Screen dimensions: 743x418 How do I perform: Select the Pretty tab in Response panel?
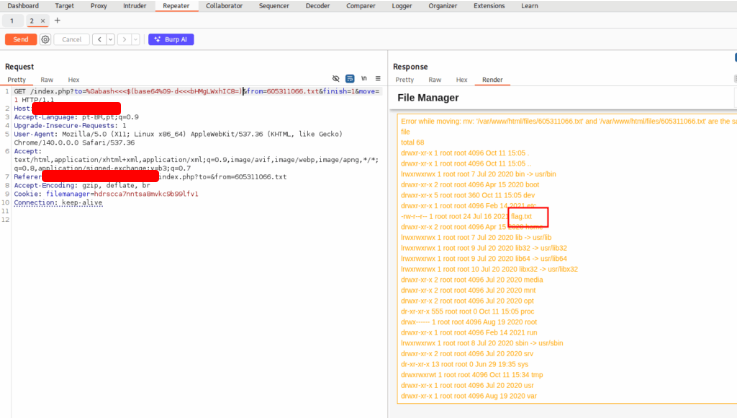click(404, 79)
